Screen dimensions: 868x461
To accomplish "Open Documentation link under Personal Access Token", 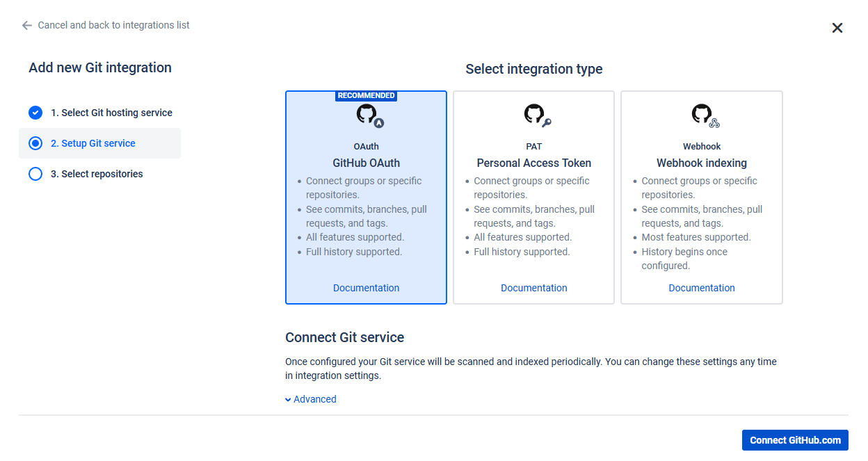I will 534,288.
